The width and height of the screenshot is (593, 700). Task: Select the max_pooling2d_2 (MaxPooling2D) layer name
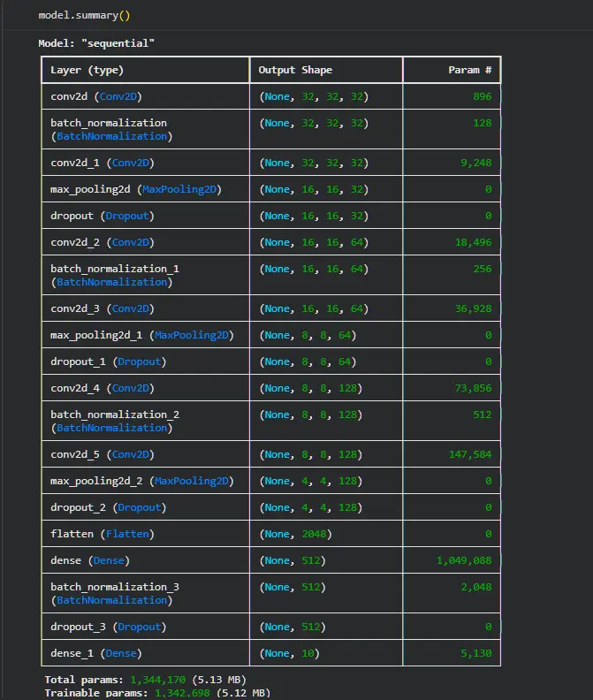(x=141, y=481)
